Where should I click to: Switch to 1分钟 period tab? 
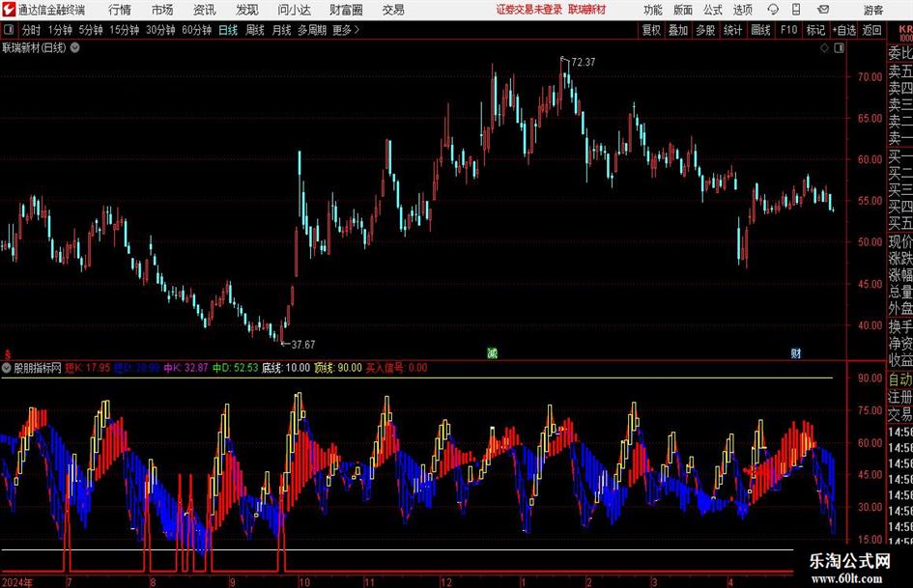(59, 30)
